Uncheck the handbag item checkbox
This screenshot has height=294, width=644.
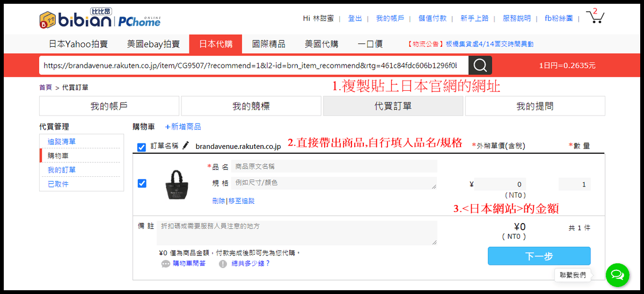point(142,183)
